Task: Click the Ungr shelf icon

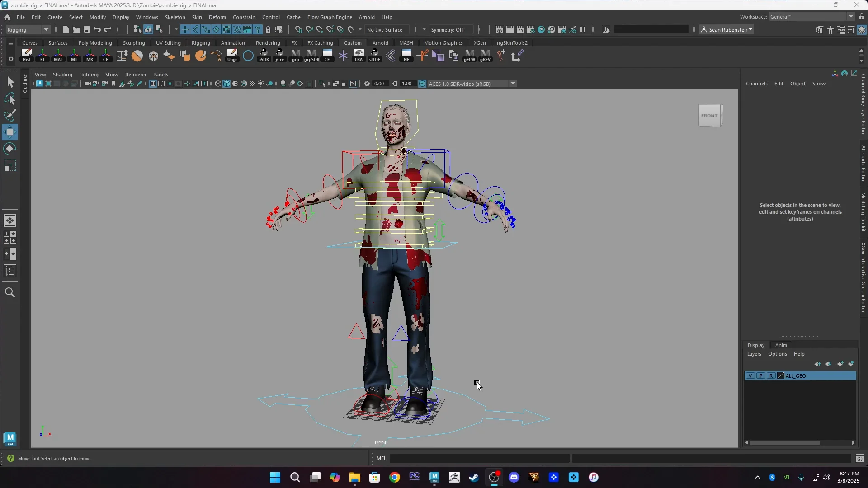Action: pos(232,55)
